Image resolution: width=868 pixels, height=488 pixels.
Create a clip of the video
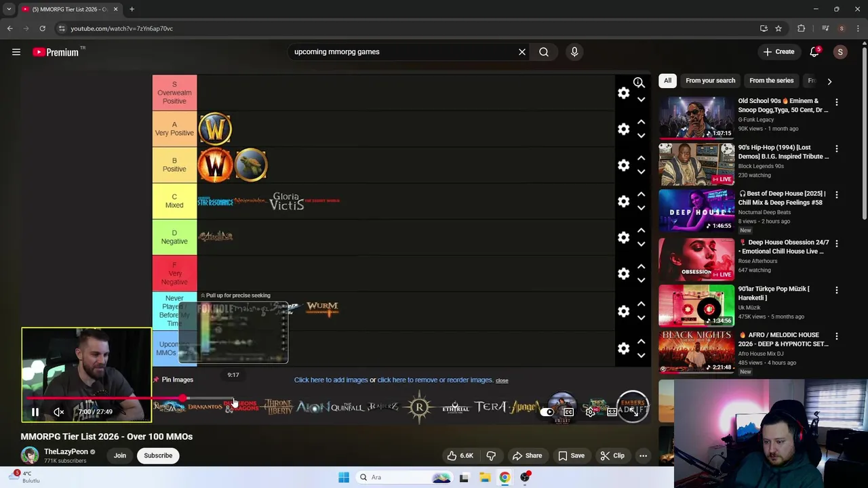(x=612, y=455)
